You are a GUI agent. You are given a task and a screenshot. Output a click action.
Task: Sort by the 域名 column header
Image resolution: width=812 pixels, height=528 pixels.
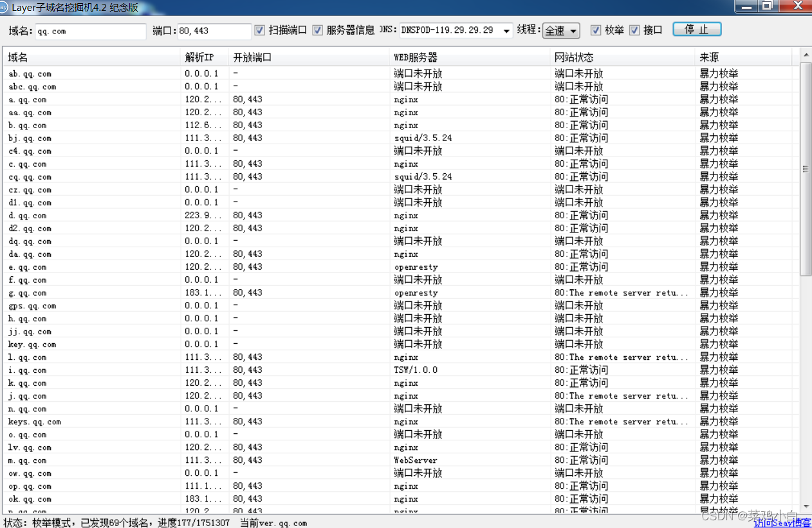tap(92, 57)
